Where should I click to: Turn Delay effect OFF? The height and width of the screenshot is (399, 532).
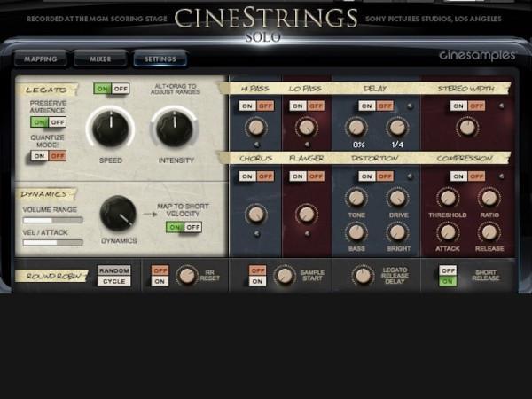385,106
